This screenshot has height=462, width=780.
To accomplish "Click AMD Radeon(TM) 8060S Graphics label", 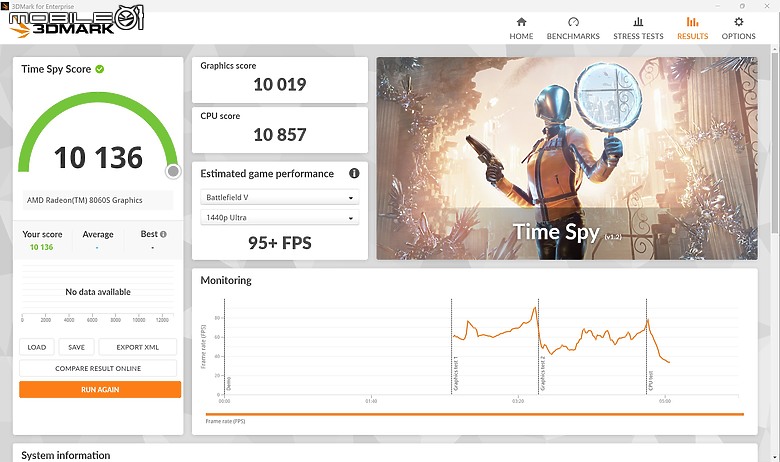I will pos(85,200).
